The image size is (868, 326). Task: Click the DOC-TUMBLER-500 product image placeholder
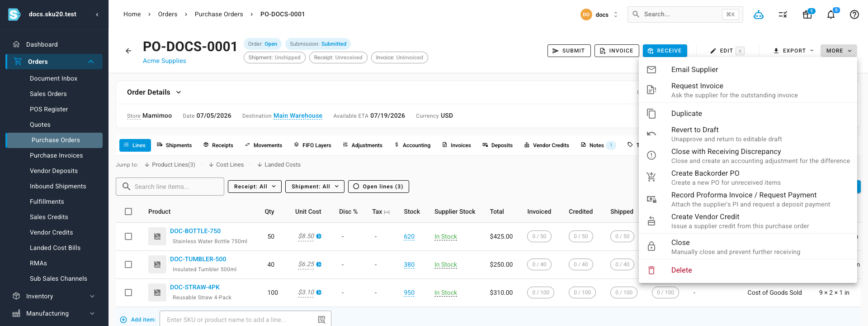[x=157, y=264]
